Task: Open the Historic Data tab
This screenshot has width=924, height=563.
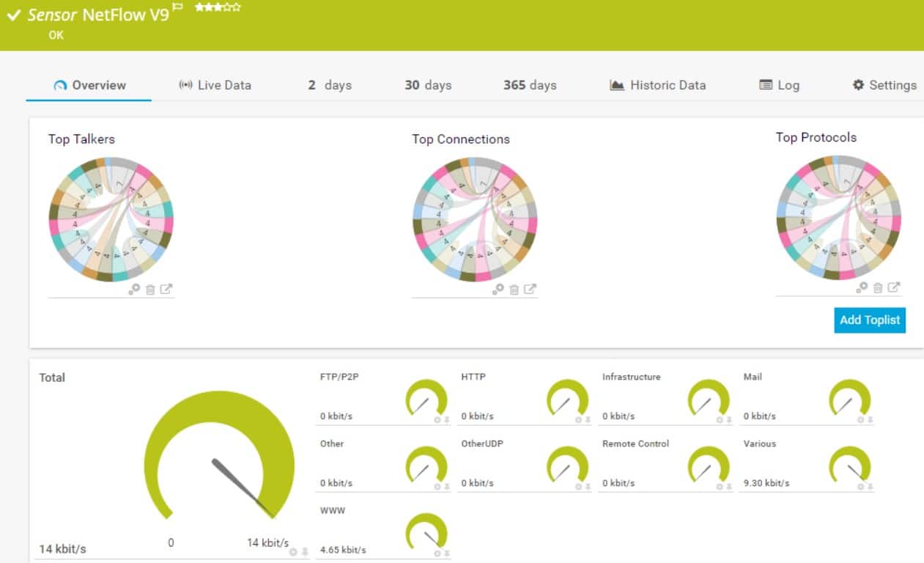Action: [657, 85]
